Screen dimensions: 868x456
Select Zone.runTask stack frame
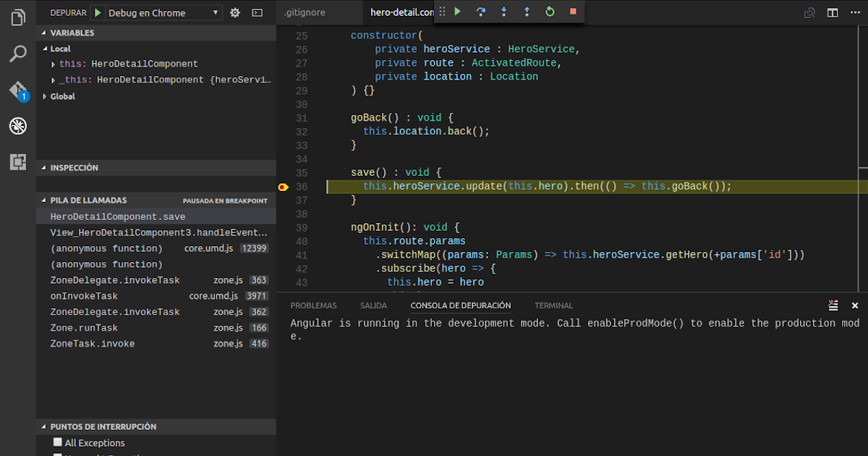pyautogui.click(x=156, y=328)
